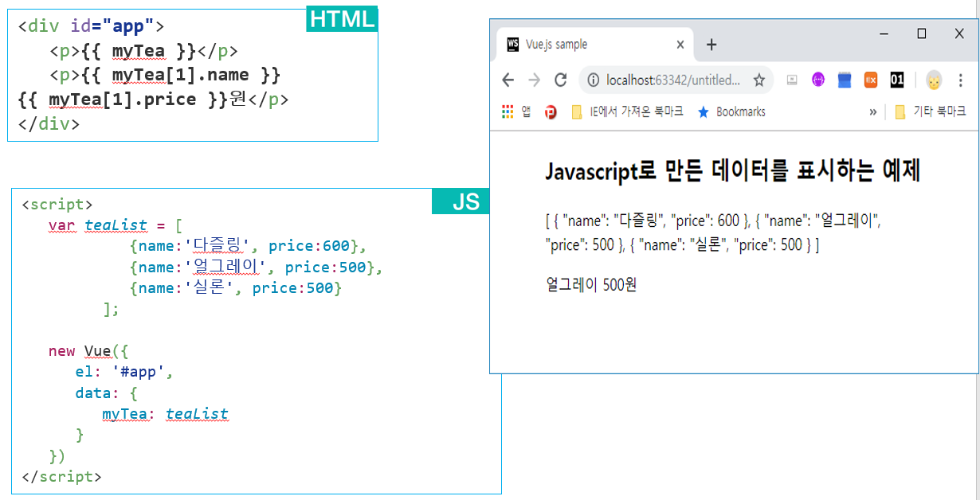Go back in the Chrome browser

pyautogui.click(x=508, y=80)
